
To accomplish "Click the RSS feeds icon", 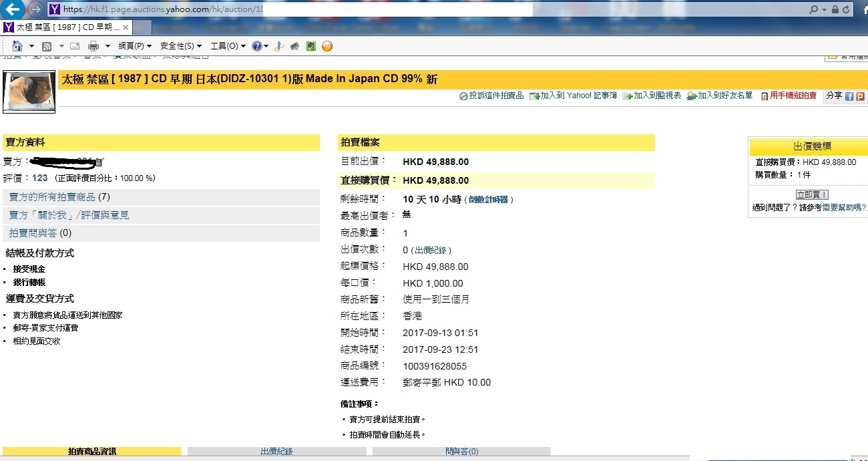I will coord(47,46).
